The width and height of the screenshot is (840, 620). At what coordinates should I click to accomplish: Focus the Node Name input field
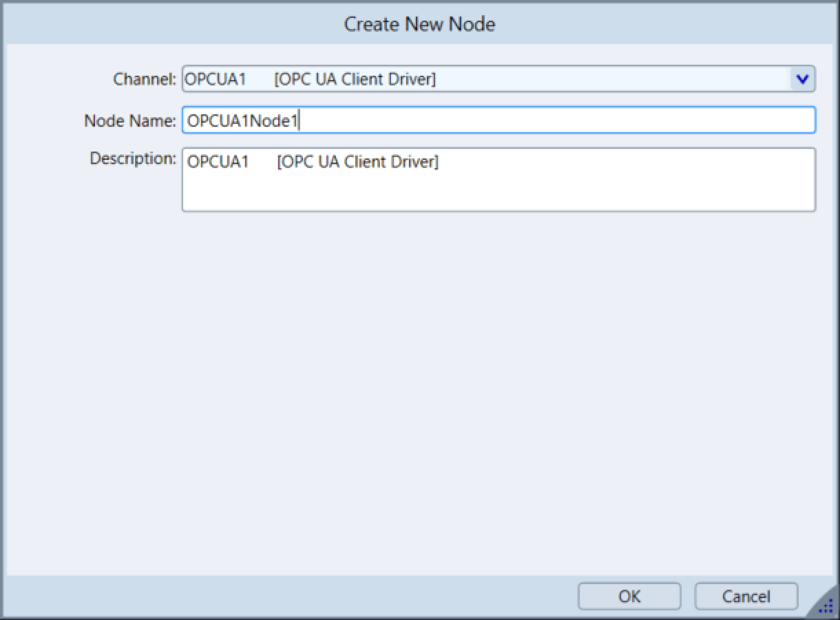pos(498,121)
